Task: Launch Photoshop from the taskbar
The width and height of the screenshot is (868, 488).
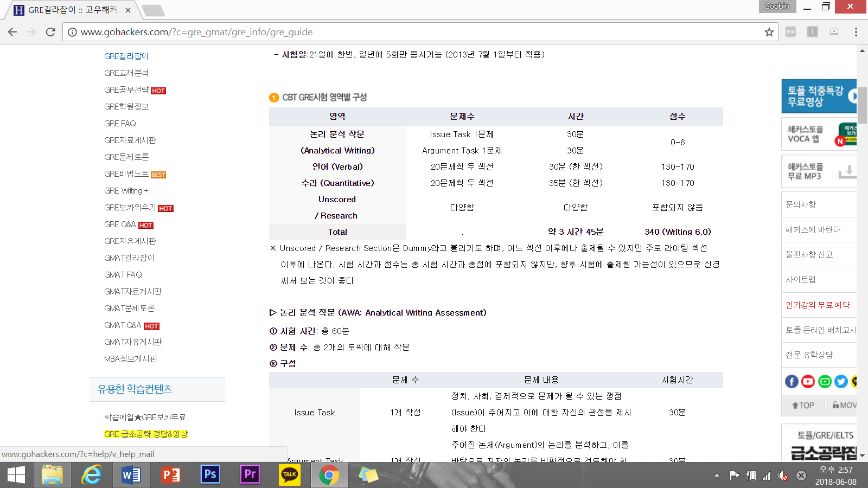Action: click(210, 475)
